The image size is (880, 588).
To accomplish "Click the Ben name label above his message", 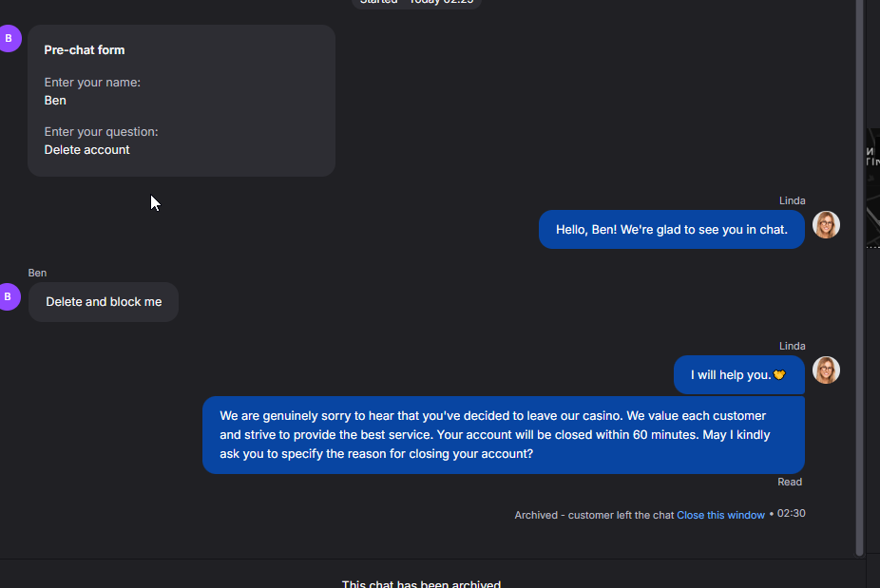I will coord(37,274).
